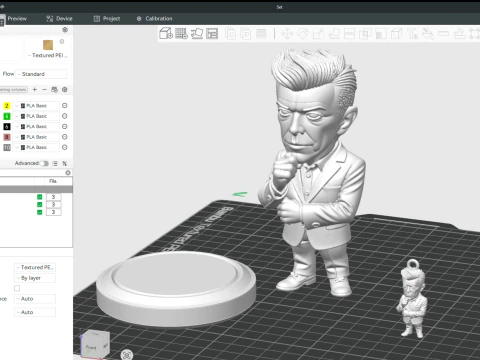Click the Arrange all objects icon
This screenshot has height=360, width=480.
[x=212, y=33]
